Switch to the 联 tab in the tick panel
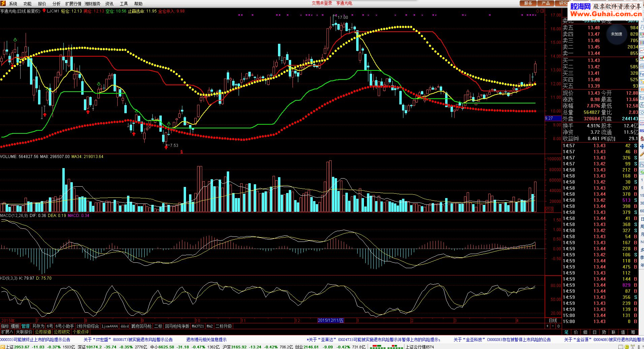This screenshot has width=644, height=349. (x=613, y=332)
